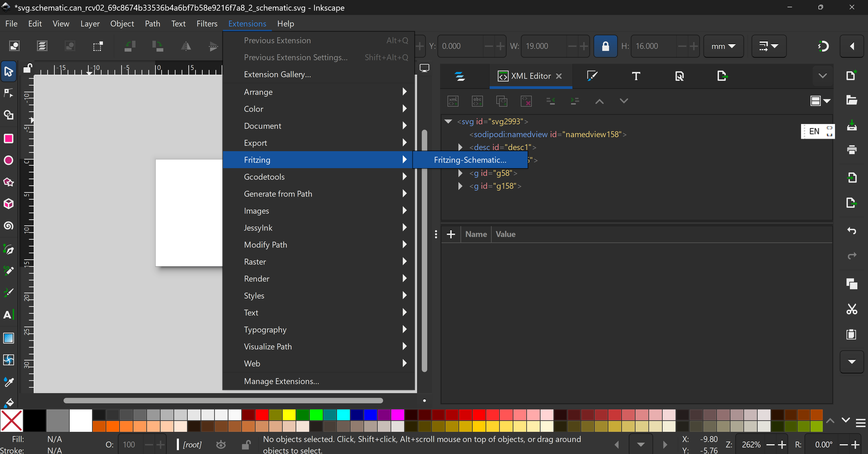The height and width of the screenshot is (454, 868).
Task: Select the Text tool
Action: pyautogui.click(x=8, y=314)
